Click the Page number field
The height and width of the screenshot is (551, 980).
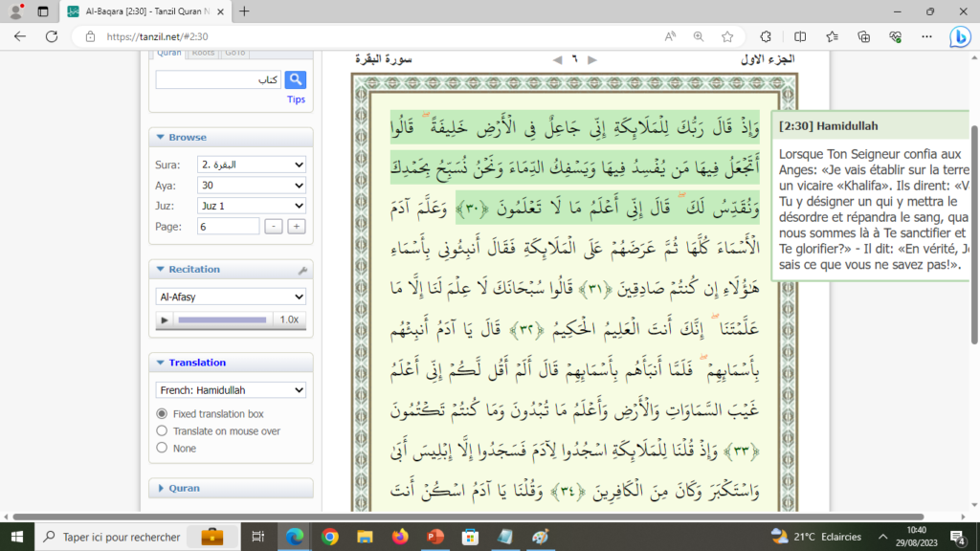point(228,227)
